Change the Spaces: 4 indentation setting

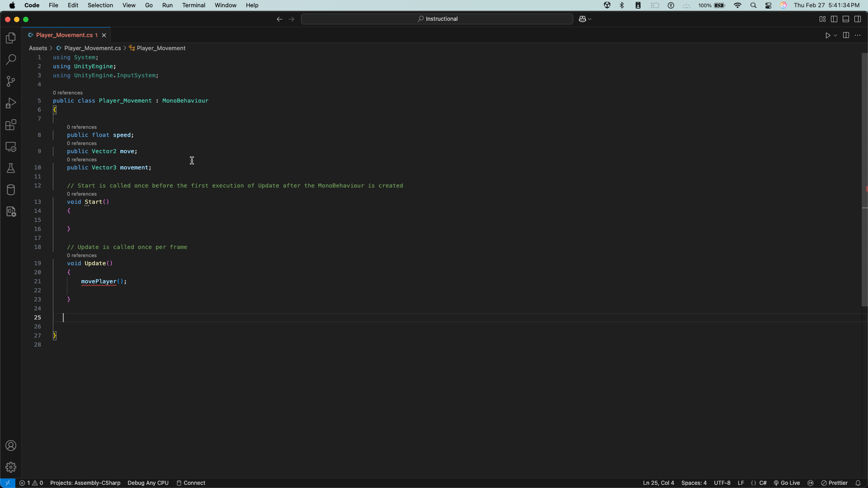point(694,483)
